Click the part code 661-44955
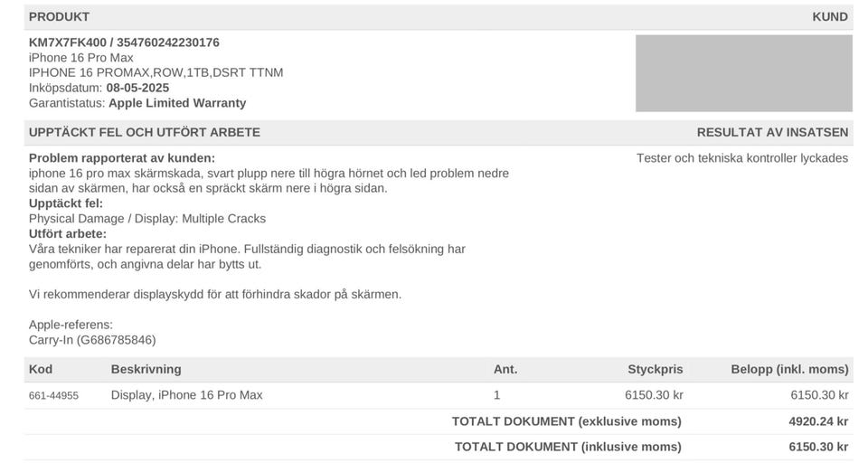Image resolution: width=868 pixels, height=463 pixels. pyautogui.click(x=53, y=395)
